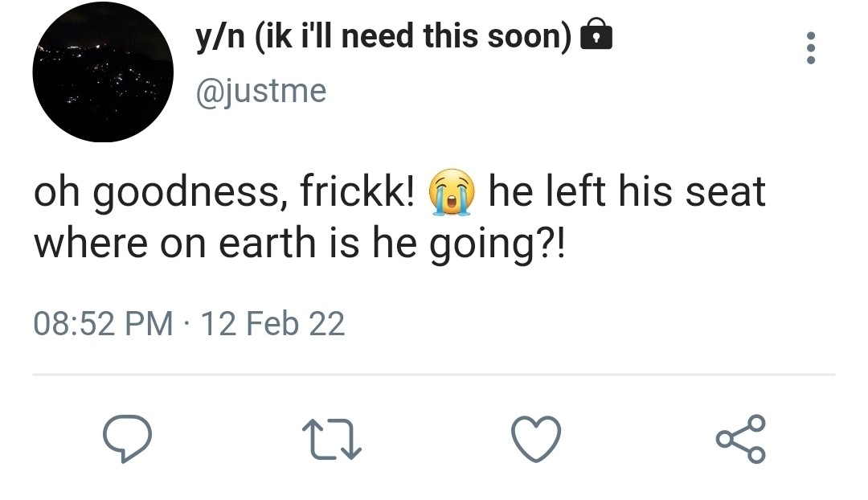Screen dimensions: 868x500
Task: Click the padlock icon beside the display name
Action: (596, 35)
